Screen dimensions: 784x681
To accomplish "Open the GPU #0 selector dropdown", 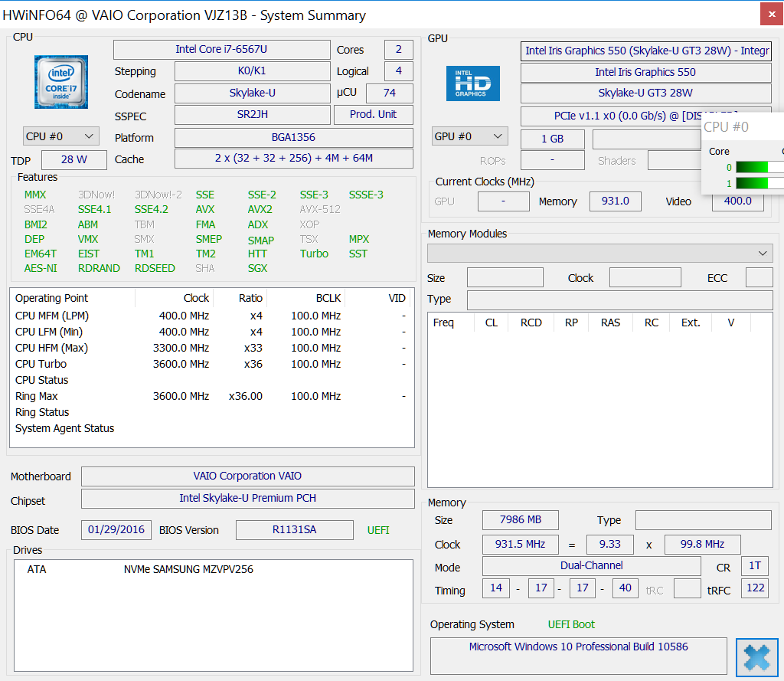I will (x=469, y=136).
